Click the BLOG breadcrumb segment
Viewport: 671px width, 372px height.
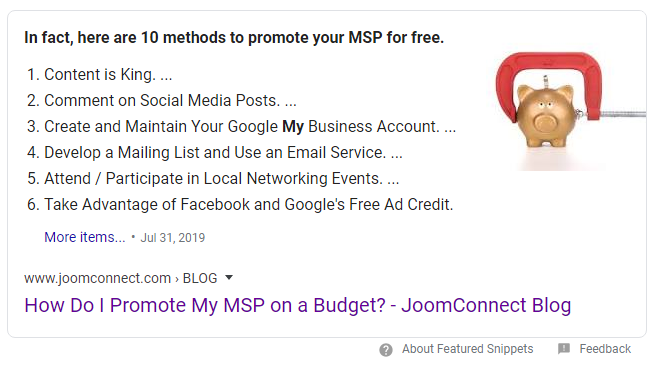pos(200,278)
